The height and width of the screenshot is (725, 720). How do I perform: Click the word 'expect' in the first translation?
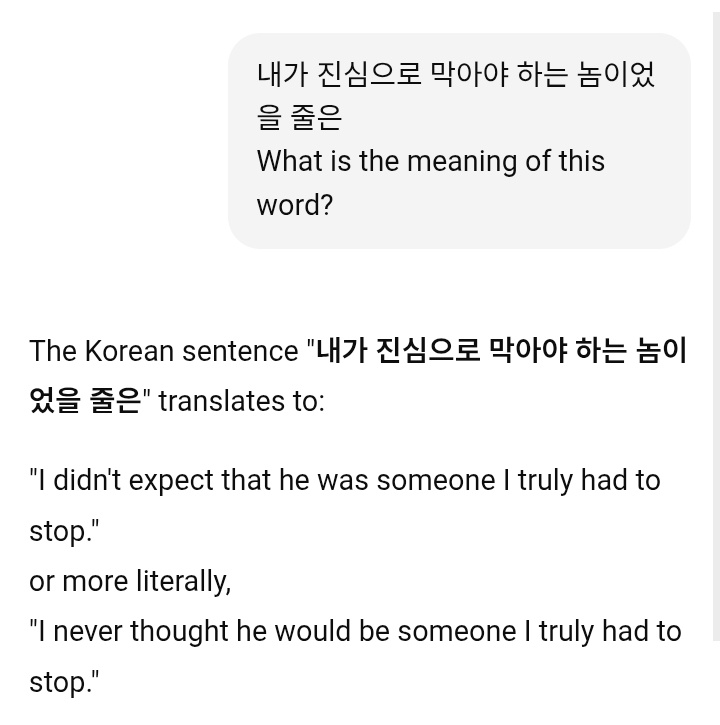(171, 480)
